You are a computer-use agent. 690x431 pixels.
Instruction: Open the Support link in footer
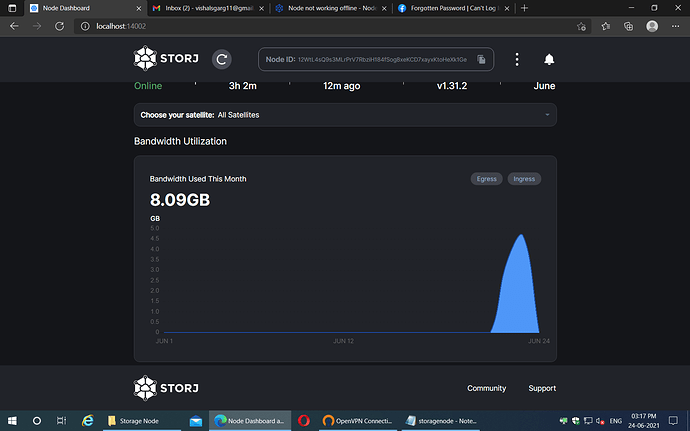pyautogui.click(x=542, y=388)
